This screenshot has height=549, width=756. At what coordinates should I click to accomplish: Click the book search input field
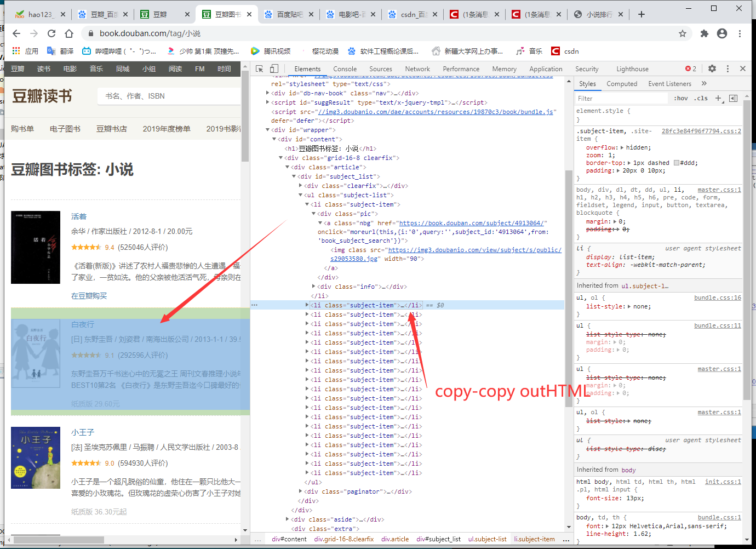coord(170,96)
